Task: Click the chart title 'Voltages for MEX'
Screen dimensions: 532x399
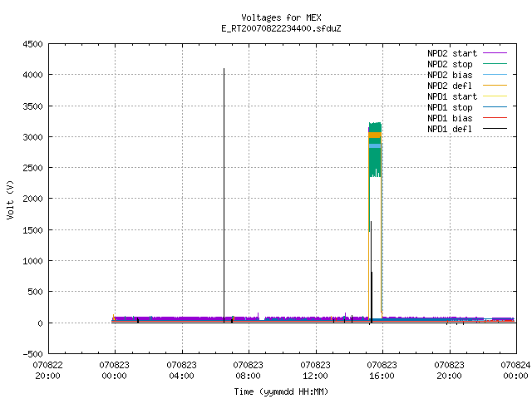Action: click(x=281, y=17)
